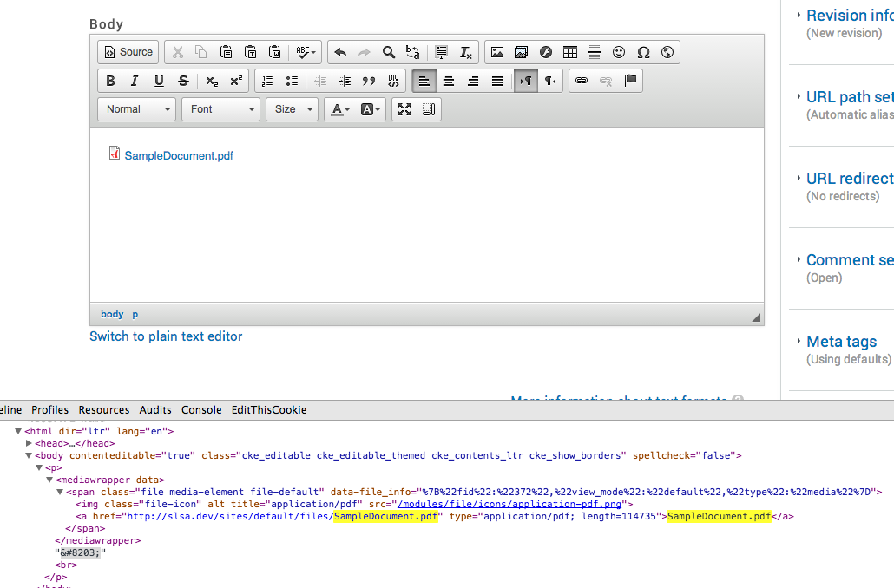Open the Size dropdown

292,108
